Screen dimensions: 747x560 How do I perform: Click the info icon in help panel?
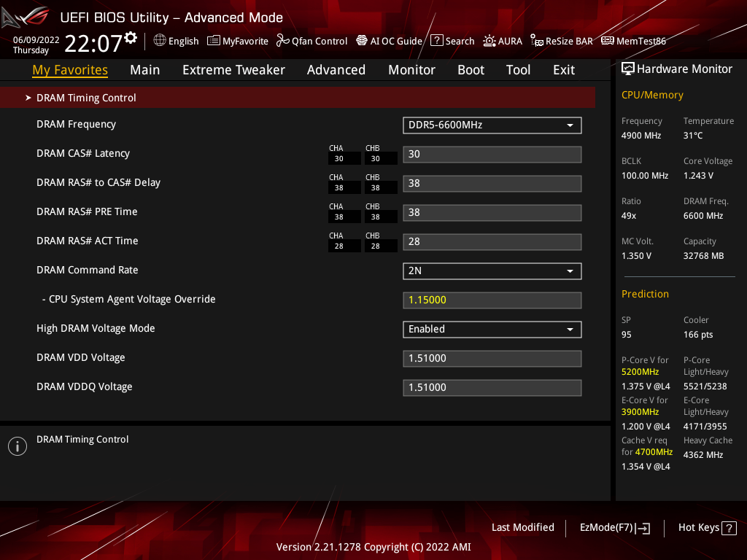tap(18, 446)
